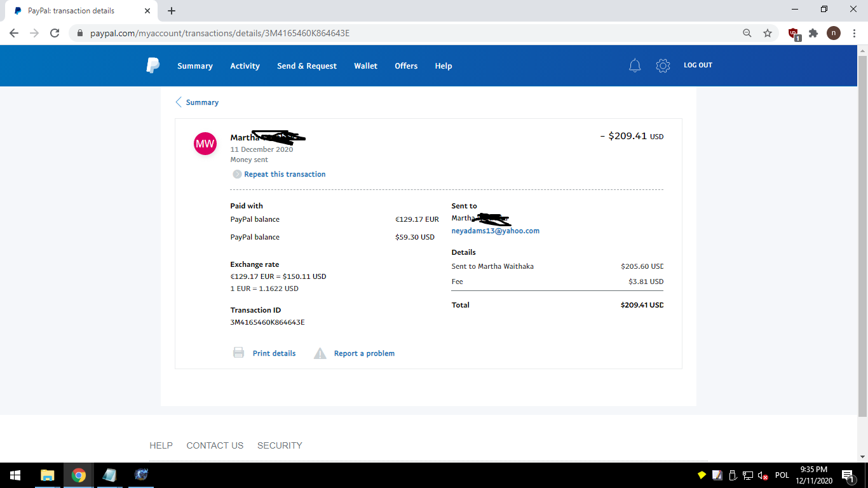
Task: Click the MW avatar circle
Action: (205, 144)
